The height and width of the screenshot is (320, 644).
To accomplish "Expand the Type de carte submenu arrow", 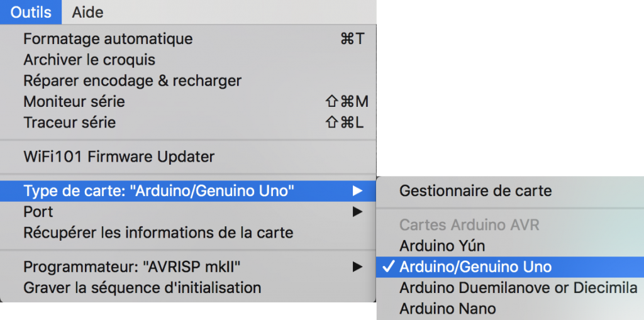I will (357, 190).
